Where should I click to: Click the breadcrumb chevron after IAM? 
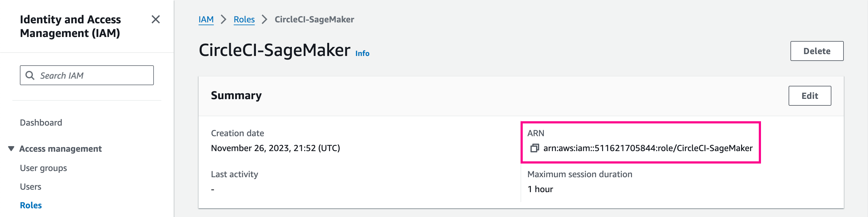point(223,20)
